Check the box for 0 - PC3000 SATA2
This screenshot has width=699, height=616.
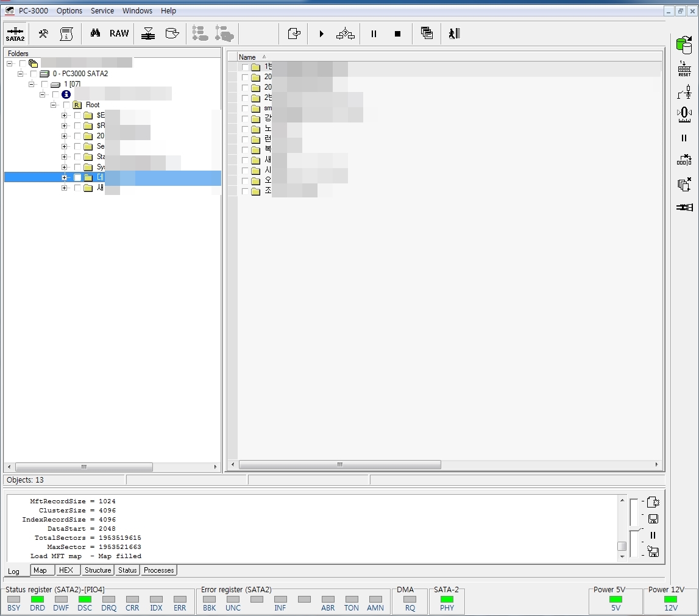[34, 74]
